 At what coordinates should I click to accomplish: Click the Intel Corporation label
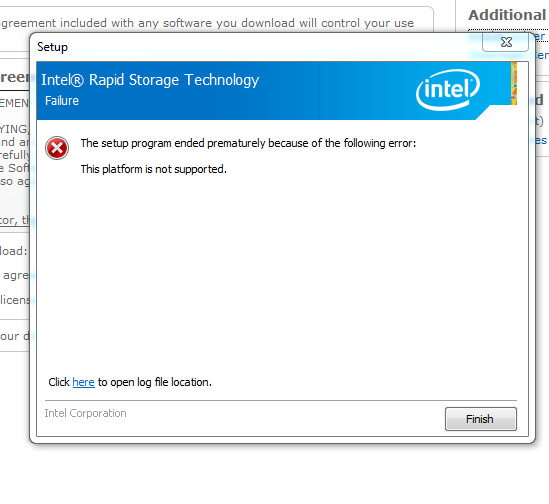[85, 413]
